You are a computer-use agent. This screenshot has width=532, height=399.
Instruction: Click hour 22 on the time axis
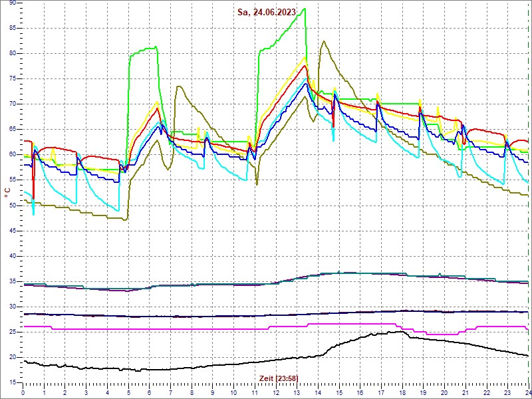click(487, 392)
